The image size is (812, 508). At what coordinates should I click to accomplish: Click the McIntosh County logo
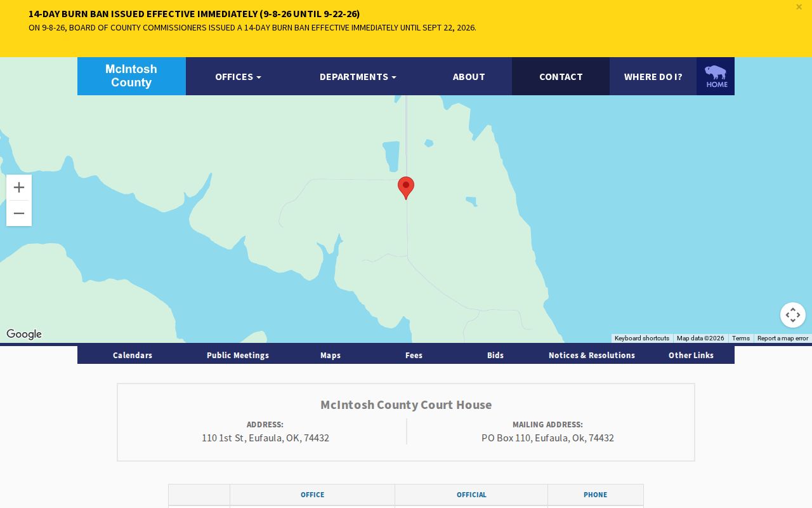(x=131, y=76)
